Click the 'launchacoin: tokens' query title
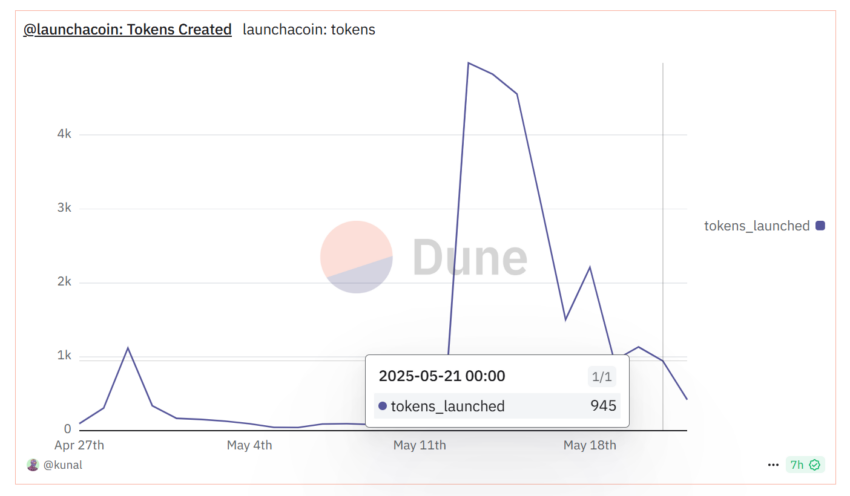This screenshot has width=850, height=496. pos(309,30)
